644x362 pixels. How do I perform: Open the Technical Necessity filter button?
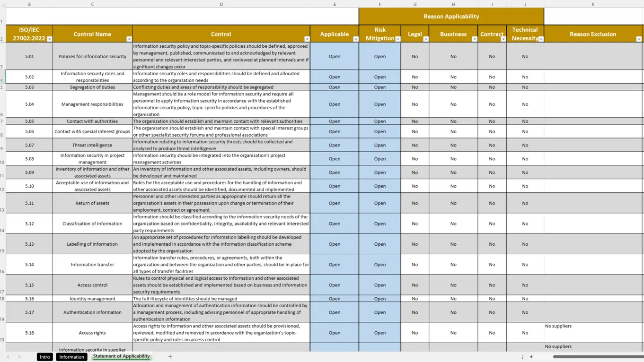(541, 39)
